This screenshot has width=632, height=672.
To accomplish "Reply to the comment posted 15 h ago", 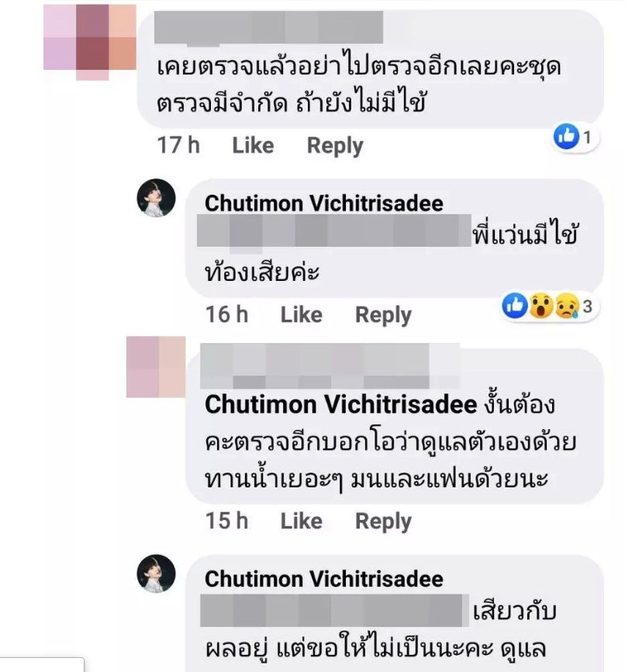I will [x=383, y=521].
